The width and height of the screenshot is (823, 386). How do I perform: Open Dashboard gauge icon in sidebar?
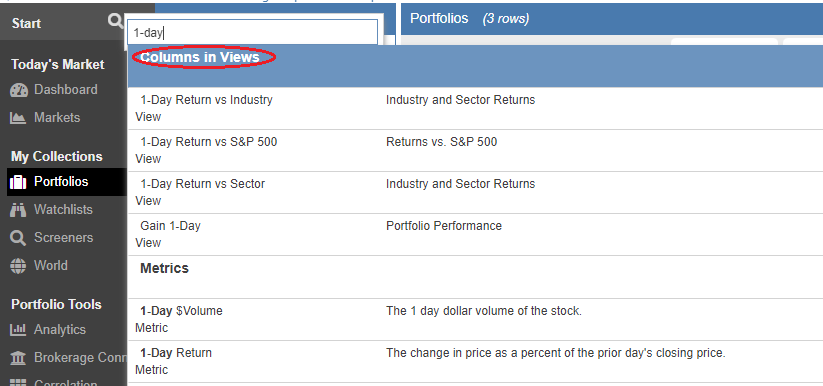19,90
